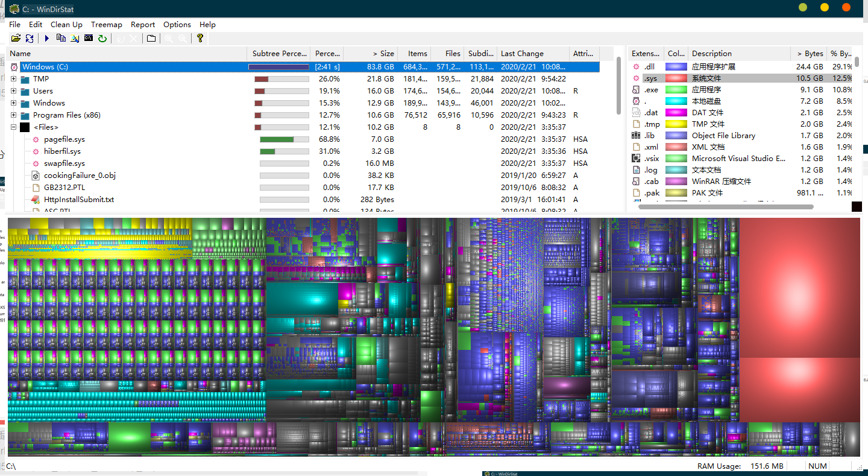The width and height of the screenshot is (868, 476).
Task: Click the .lib extension library icon
Action: [x=635, y=136]
